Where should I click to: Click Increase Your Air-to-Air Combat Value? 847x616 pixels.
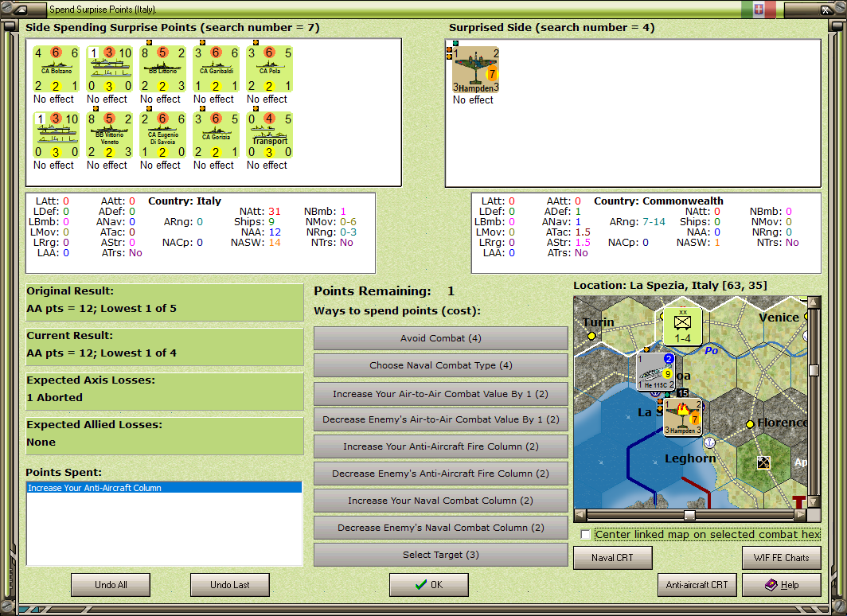[x=441, y=394]
